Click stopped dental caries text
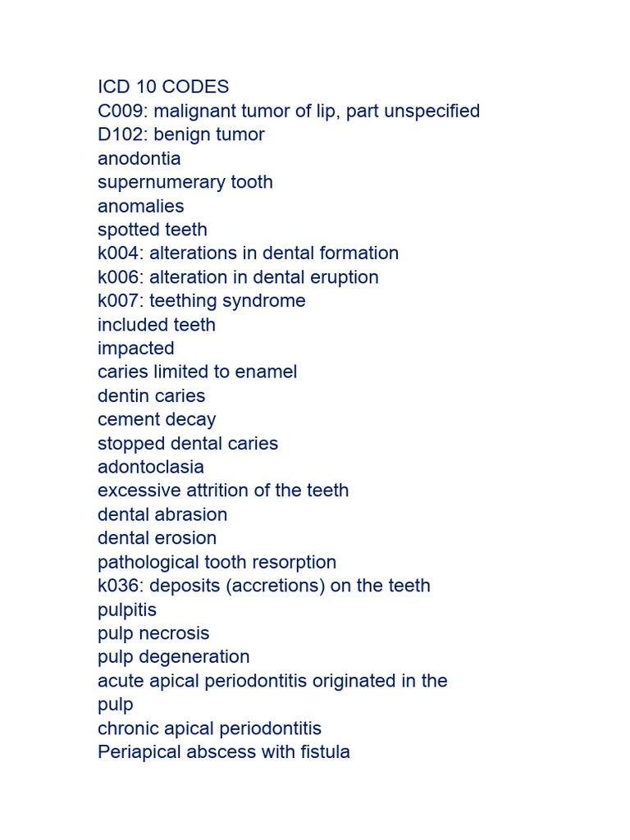630x840 pixels. 188,444
